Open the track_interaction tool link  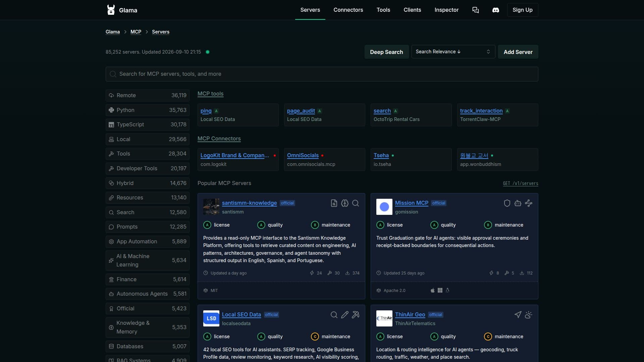click(481, 111)
